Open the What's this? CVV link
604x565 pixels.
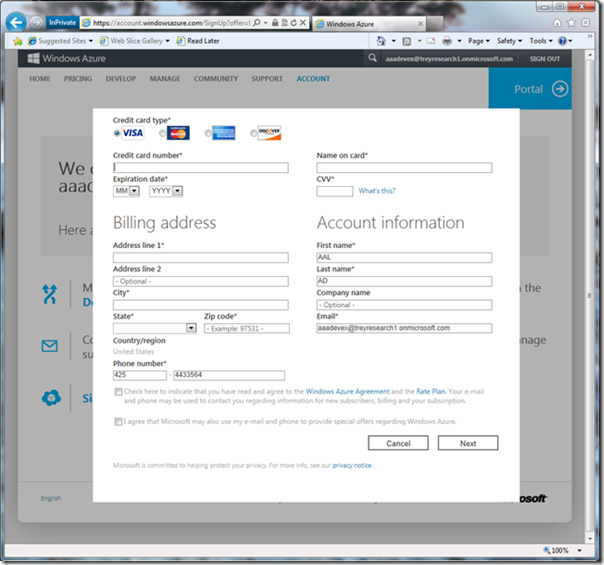pyautogui.click(x=377, y=191)
